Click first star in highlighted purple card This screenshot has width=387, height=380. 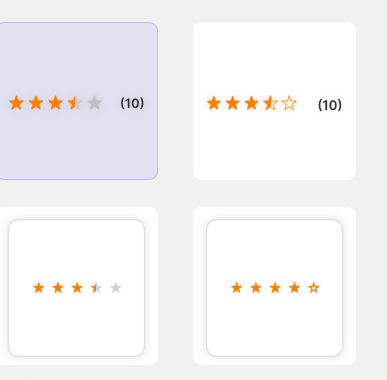click(x=16, y=103)
